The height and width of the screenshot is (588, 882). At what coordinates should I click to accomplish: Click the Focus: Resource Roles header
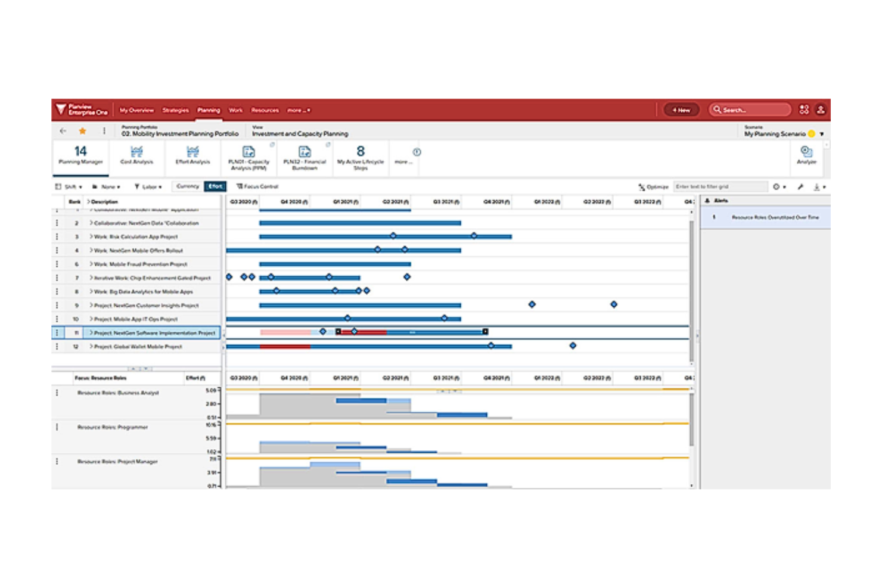point(101,378)
